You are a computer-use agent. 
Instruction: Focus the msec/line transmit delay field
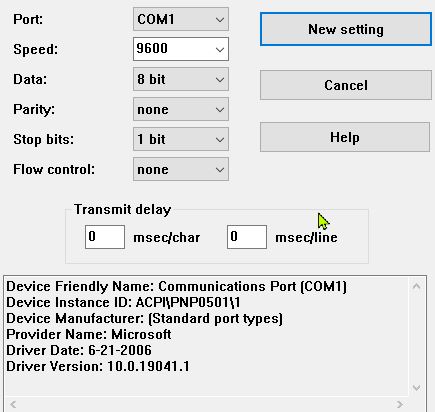(247, 237)
